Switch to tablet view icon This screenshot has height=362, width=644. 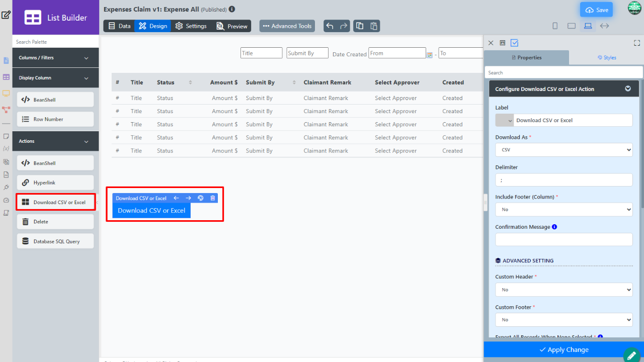point(571,26)
